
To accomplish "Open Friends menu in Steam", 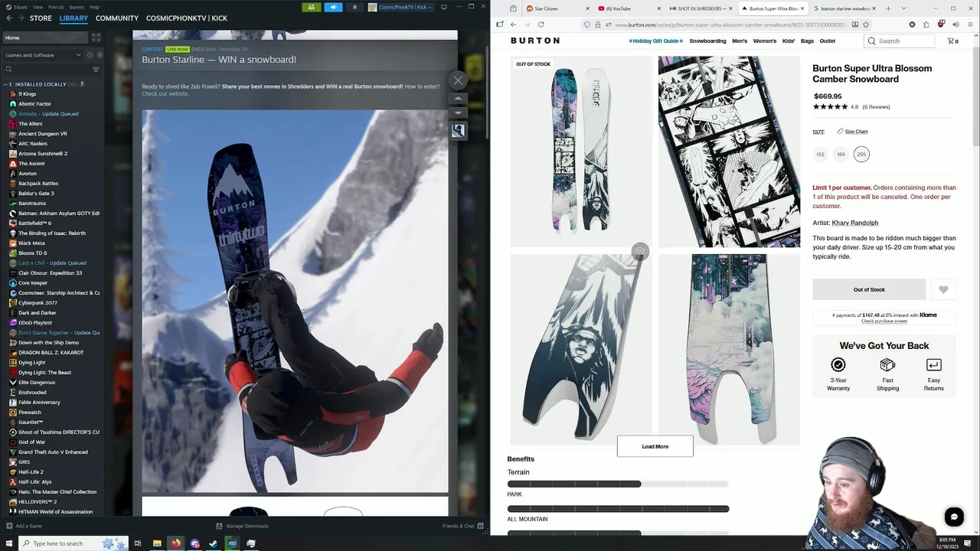I will tap(56, 7).
